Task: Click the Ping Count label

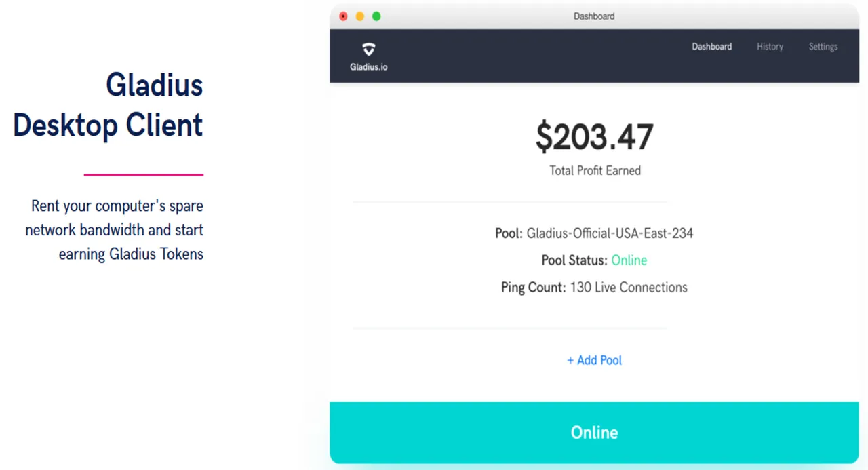Action: tap(533, 288)
